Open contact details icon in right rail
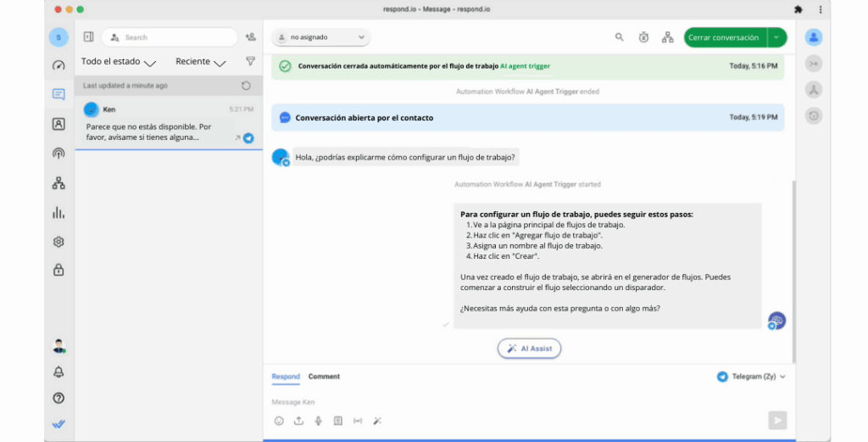 (x=814, y=37)
